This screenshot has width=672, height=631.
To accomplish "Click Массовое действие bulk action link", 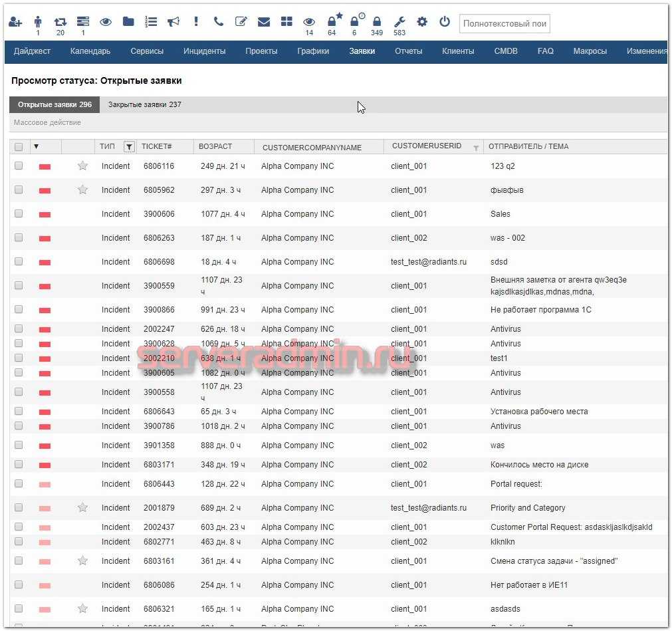I will coord(47,122).
